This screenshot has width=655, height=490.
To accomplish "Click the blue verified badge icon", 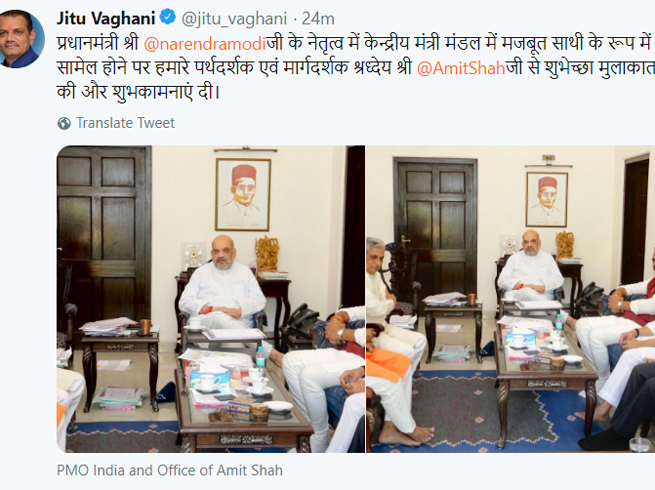I will point(168,18).
